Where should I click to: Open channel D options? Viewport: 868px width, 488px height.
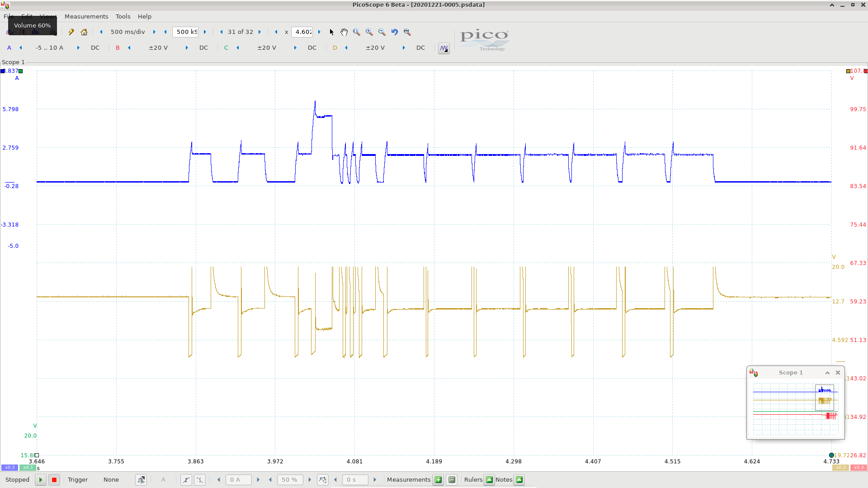pos(335,48)
